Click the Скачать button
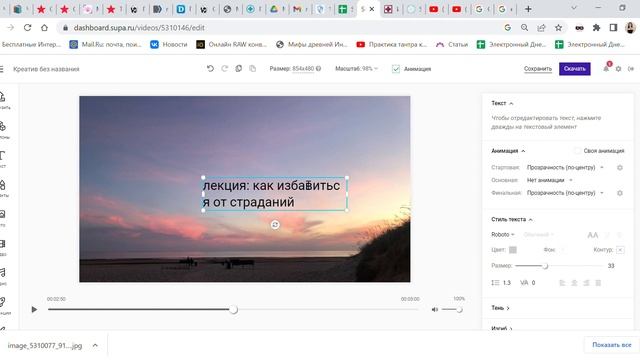The image size is (640, 360). [575, 69]
